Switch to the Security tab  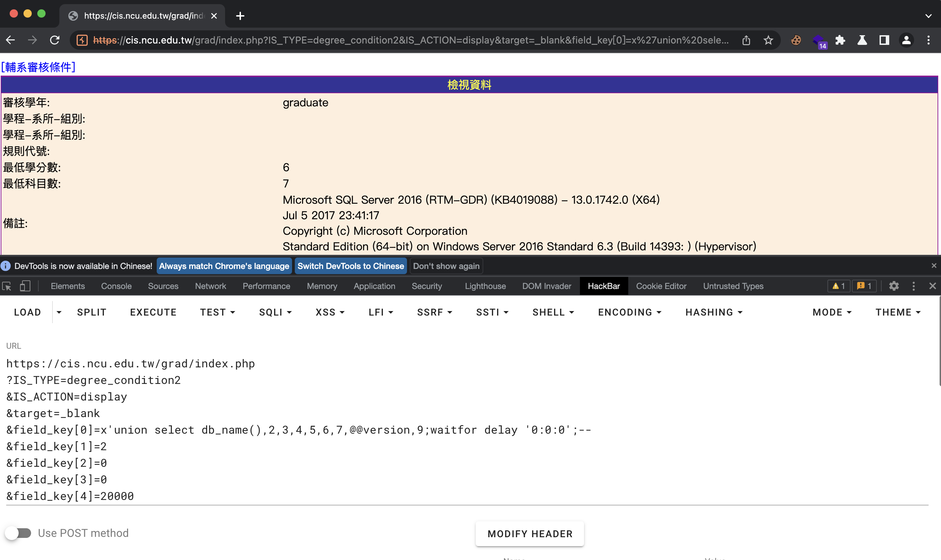[427, 286]
